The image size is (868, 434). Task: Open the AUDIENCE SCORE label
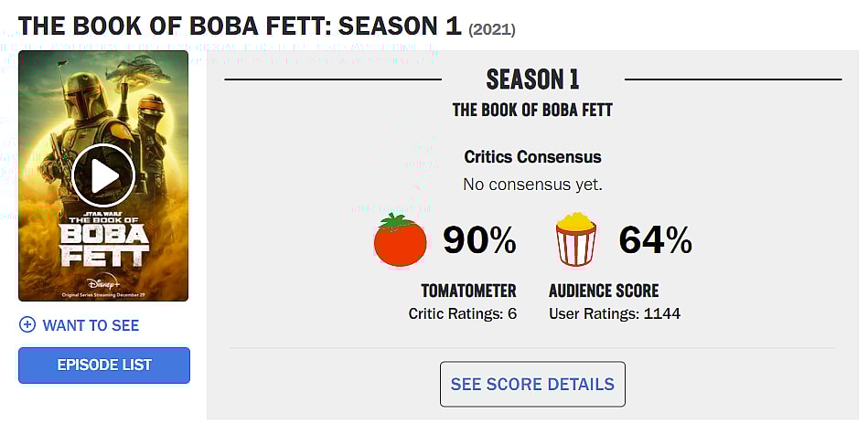tap(604, 291)
